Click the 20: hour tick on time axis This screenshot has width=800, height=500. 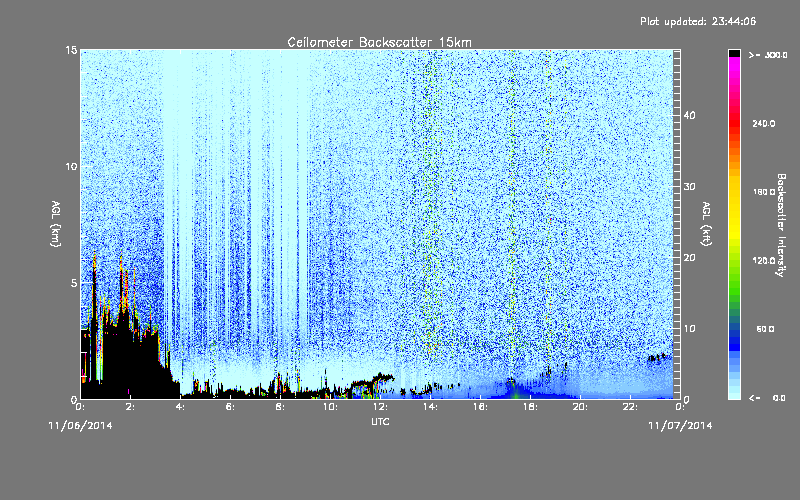(x=580, y=407)
